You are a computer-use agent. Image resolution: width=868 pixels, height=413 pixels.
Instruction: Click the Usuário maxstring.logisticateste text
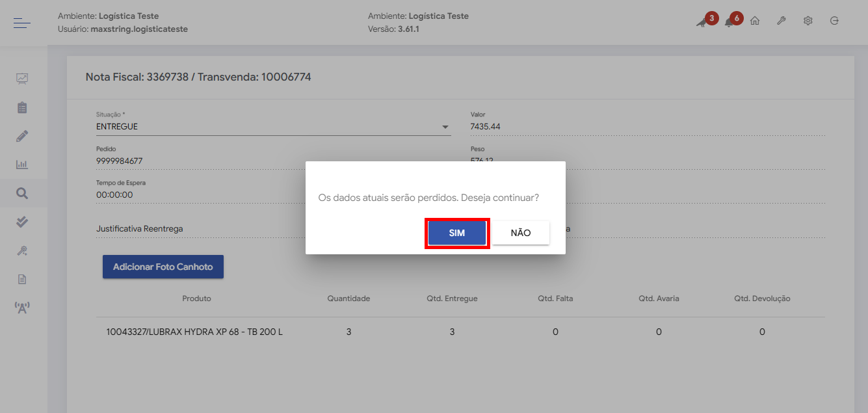(123, 29)
